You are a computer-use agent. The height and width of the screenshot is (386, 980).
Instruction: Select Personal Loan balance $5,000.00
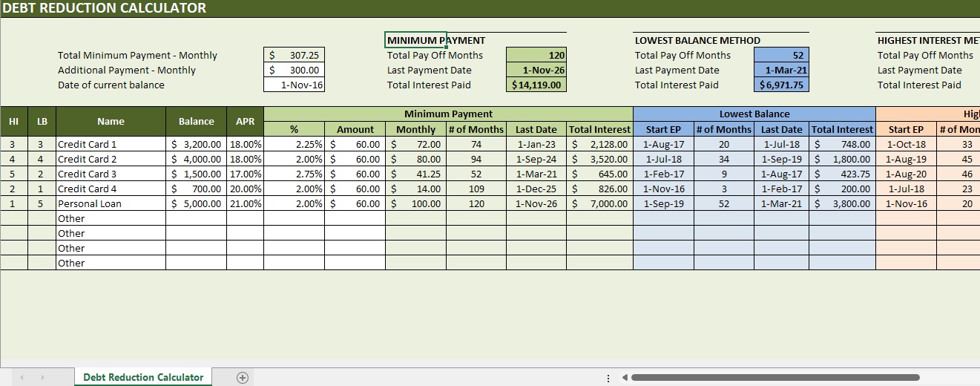tap(197, 203)
